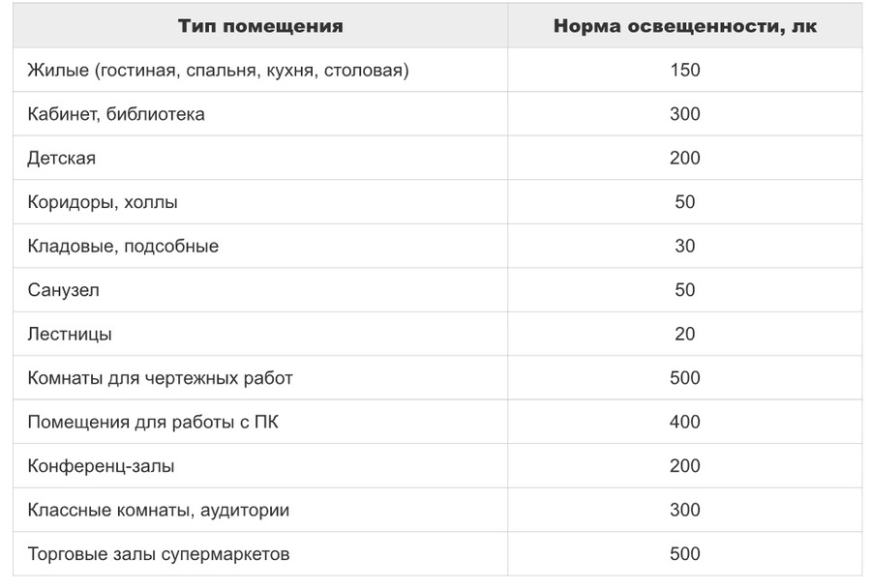Click the "Коридоры, холлы" cell
The height and width of the screenshot is (588, 871).
103,202
